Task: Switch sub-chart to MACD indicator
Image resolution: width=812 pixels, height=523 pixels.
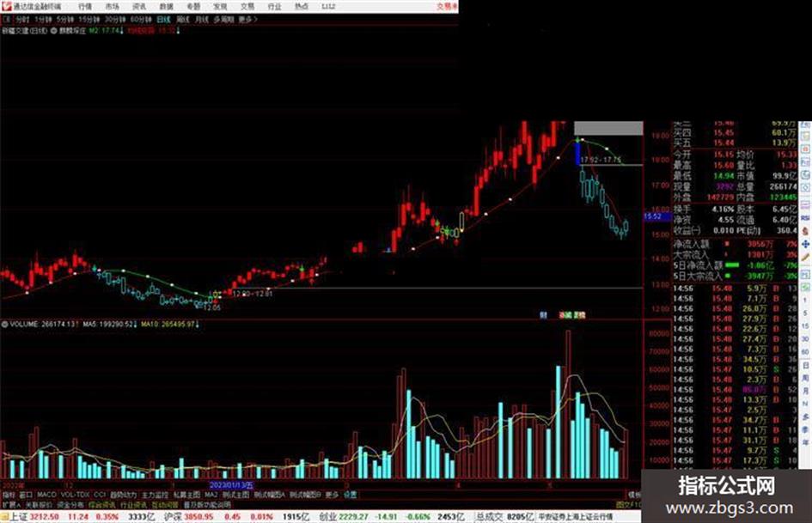Action: (x=46, y=495)
